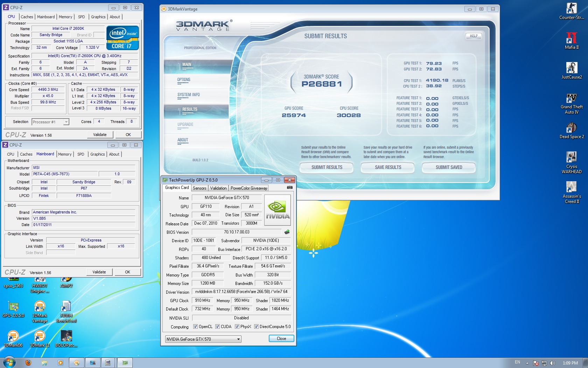588x368 pixels.
Task: Click the Driver Version field in GPU-Z
Action: click(x=241, y=292)
